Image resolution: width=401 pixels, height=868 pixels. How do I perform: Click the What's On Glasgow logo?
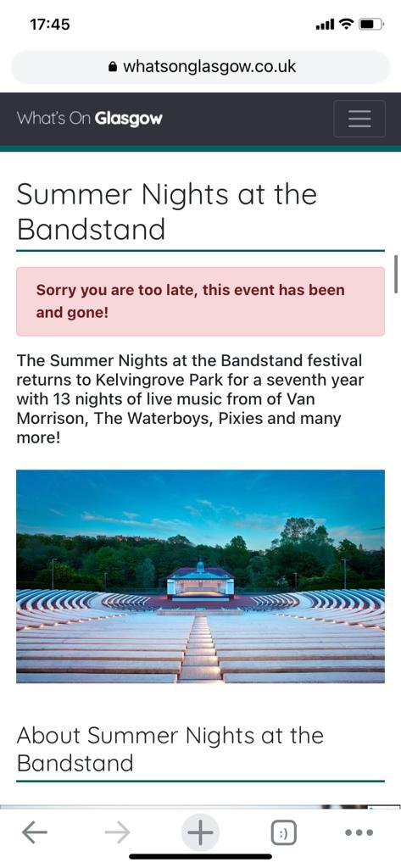(x=89, y=119)
